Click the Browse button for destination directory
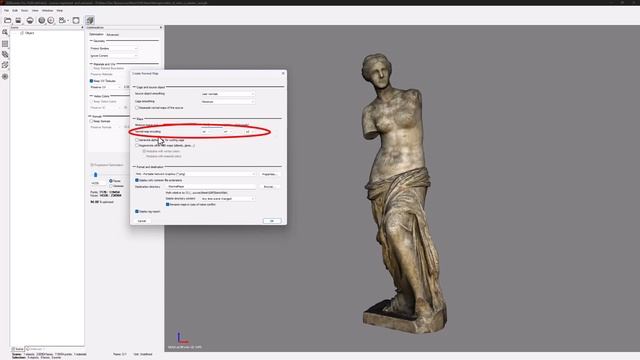The height and width of the screenshot is (360, 640). 269,187
